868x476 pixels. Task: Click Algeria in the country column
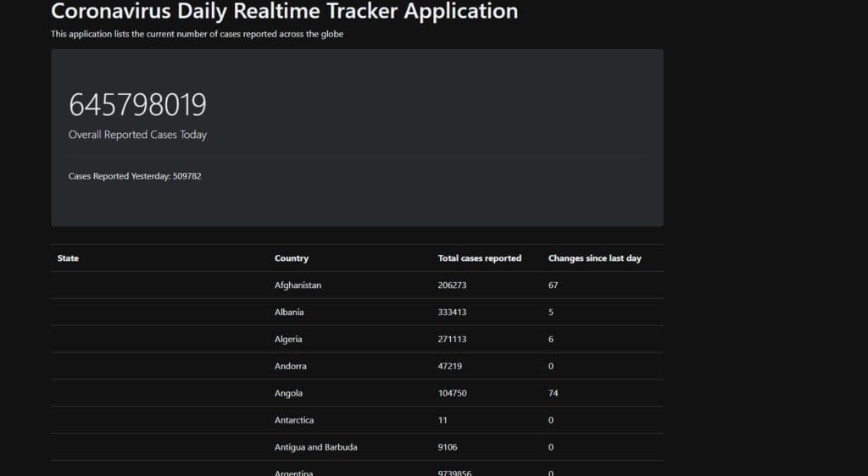coord(288,340)
